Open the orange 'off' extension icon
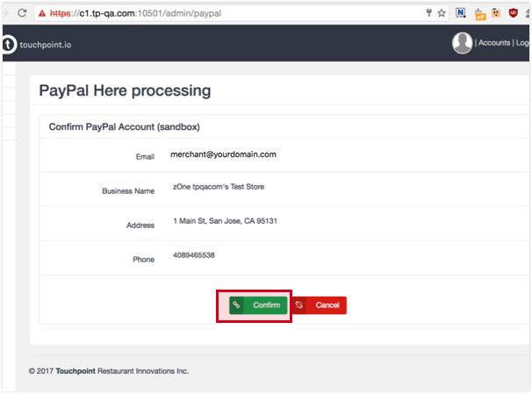The image size is (532, 394). pyautogui.click(x=479, y=14)
